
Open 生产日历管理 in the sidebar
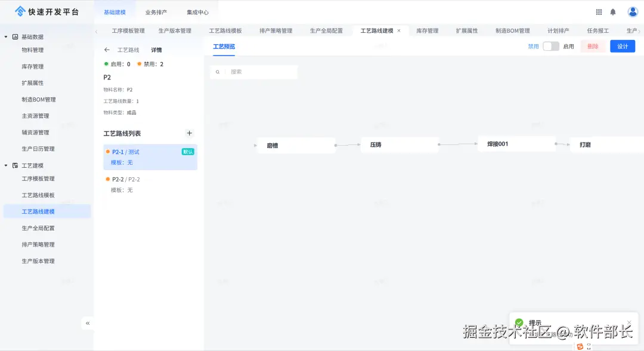click(x=38, y=149)
